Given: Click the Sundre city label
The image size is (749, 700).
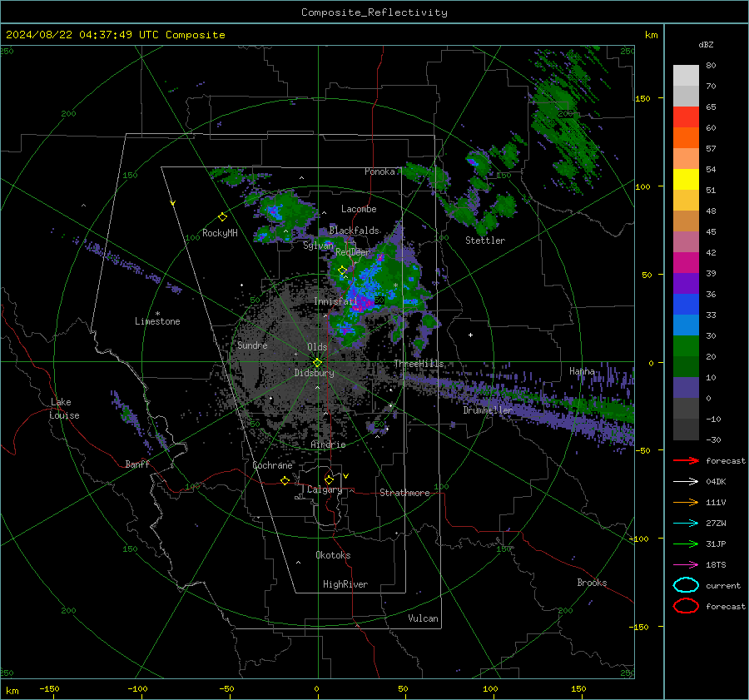Looking at the screenshot, I should click(252, 345).
